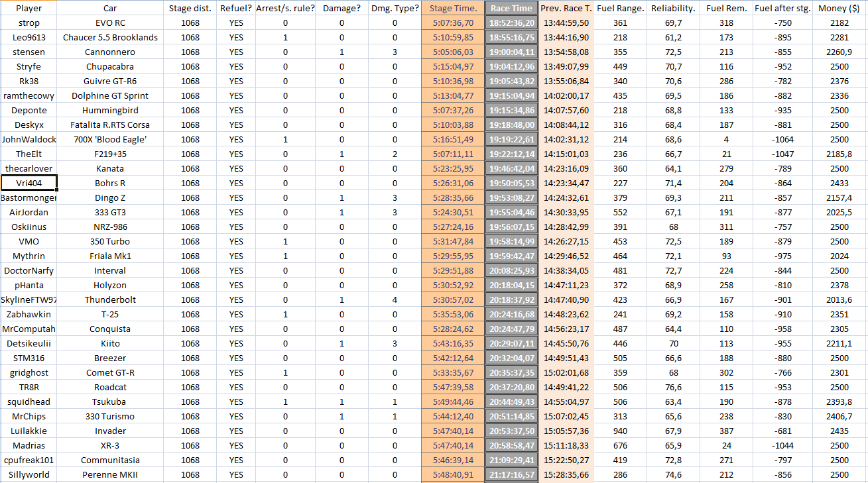Click the 'Arrest/s. rule?' header cell

click(x=285, y=9)
